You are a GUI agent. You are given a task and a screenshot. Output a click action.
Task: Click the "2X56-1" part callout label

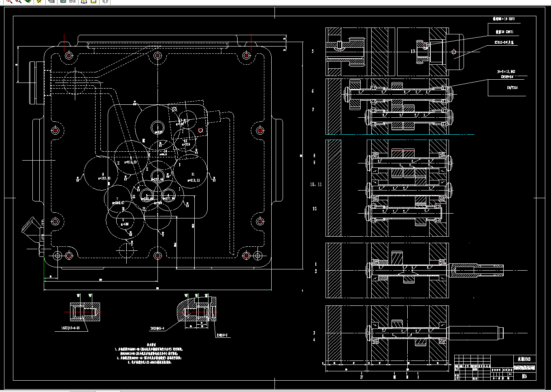coord(223,335)
